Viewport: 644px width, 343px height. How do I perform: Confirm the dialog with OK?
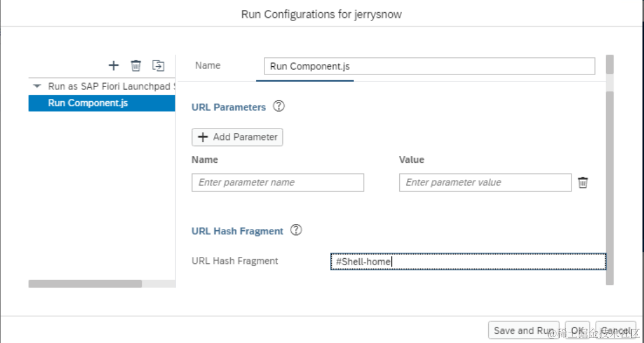click(x=577, y=330)
